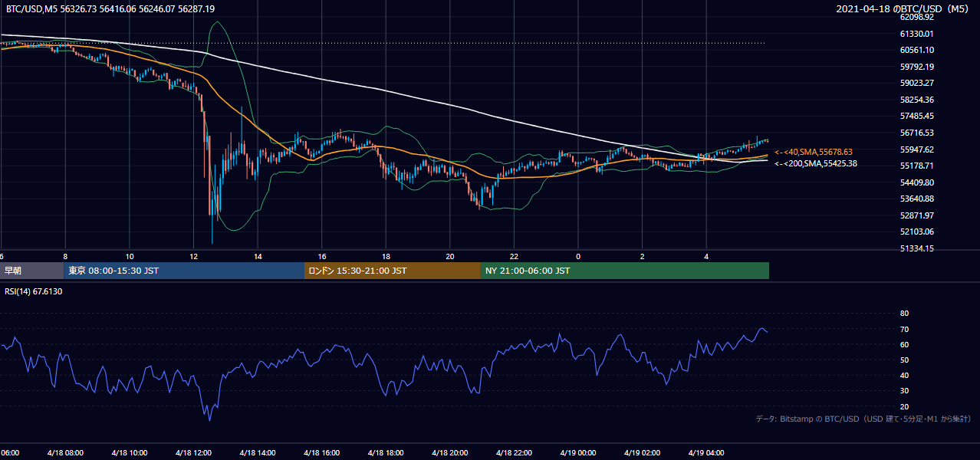The width and height of the screenshot is (980, 460).
Task: Click price axis value 57485.45
Action: pyautogui.click(x=916, y=117)
